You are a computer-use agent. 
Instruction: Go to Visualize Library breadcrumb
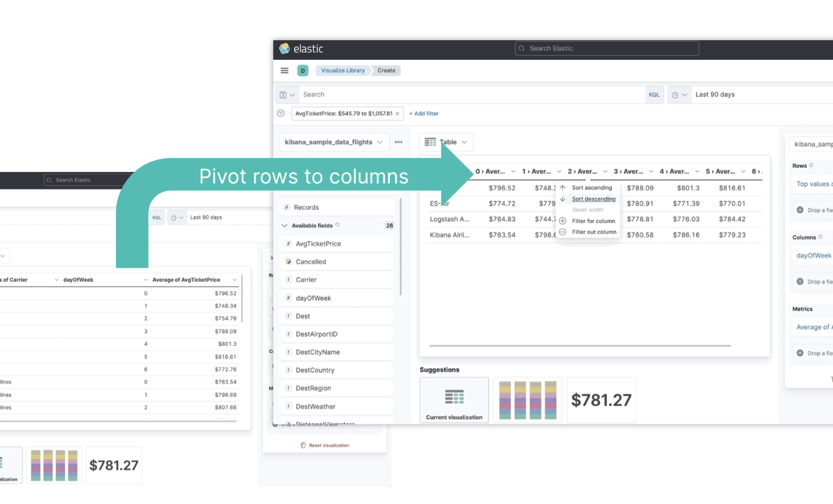coord(343,71)
